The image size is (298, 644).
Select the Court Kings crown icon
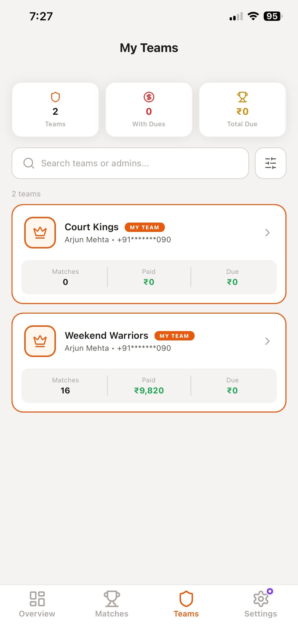pyautogui.click(x=40, y=232)
